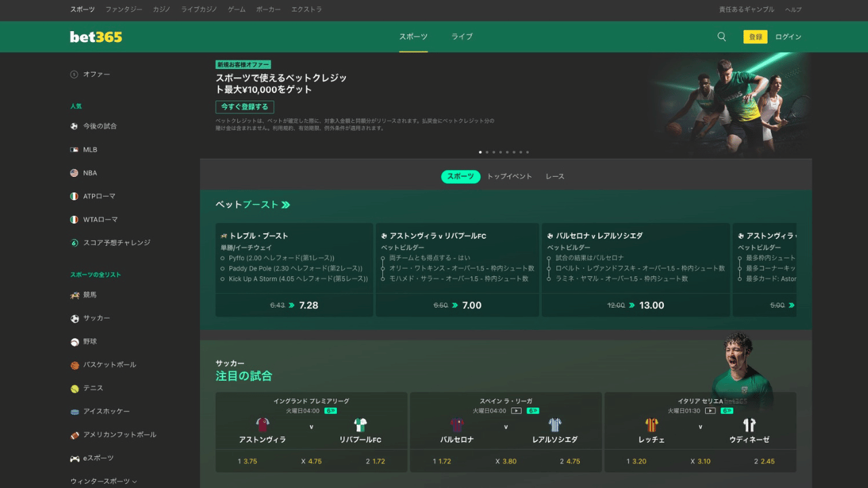This screenshot has height=488, width=868.
Task: Click the gamepad icon beside eスポーツ
Action: pyautogui.click(x=75, y=459)
